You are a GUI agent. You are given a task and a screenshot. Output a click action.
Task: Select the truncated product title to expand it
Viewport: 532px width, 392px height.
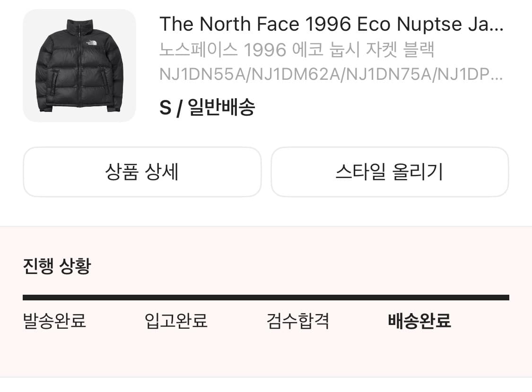[331, 24]
